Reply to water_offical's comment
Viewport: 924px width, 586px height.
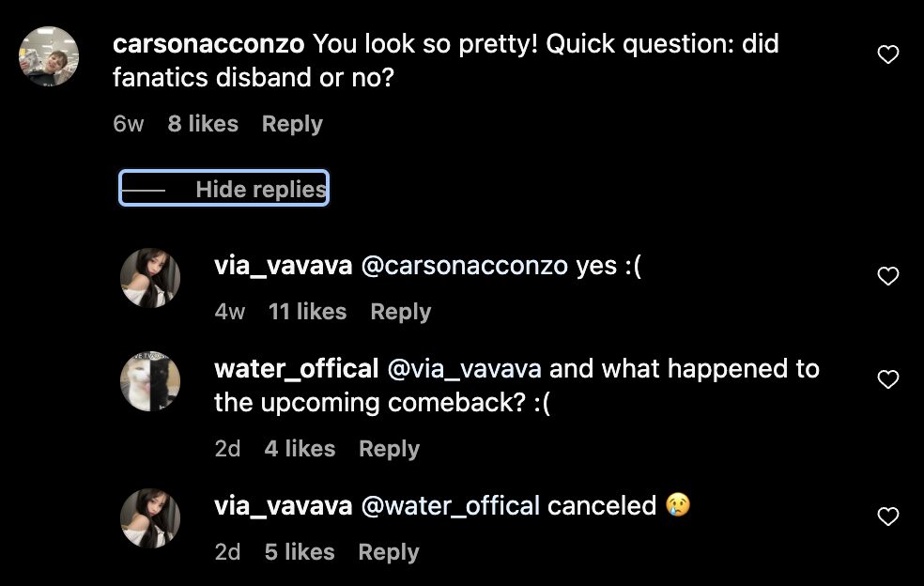coord(389,449)
